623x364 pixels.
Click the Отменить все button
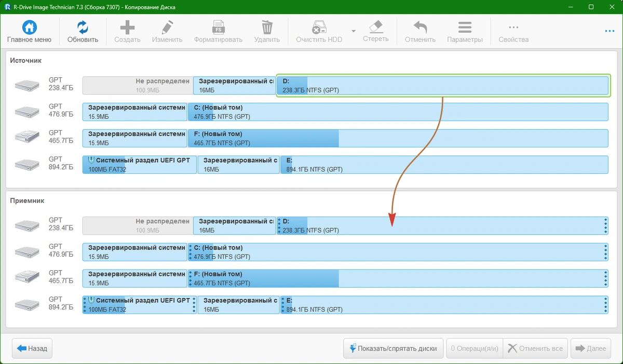click(535, 348)
